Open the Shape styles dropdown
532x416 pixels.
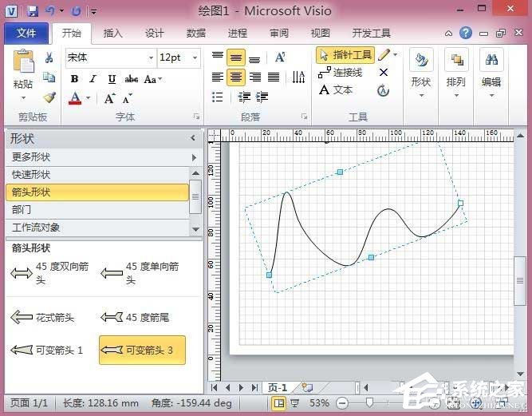(x=421, y=73)
